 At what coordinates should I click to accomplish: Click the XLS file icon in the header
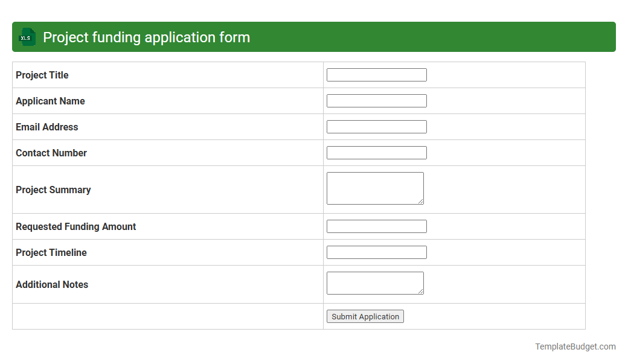coord(27,37)
